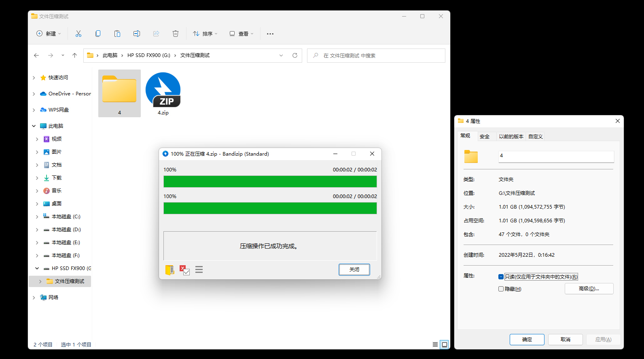Screen dimensions: 644x359
Task: Click 取消 cancel in properties dialog
Action: [566, 340]
